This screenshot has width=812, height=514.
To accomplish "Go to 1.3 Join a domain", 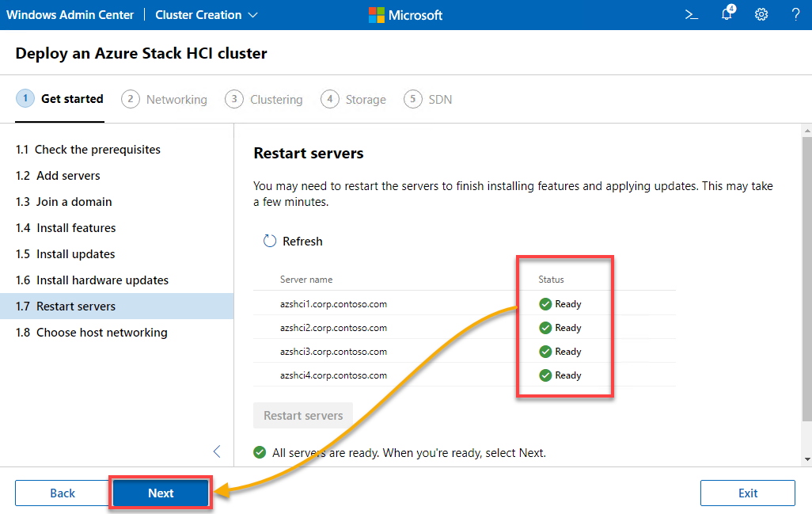I will pyautogui.click(x=116, y=202).
